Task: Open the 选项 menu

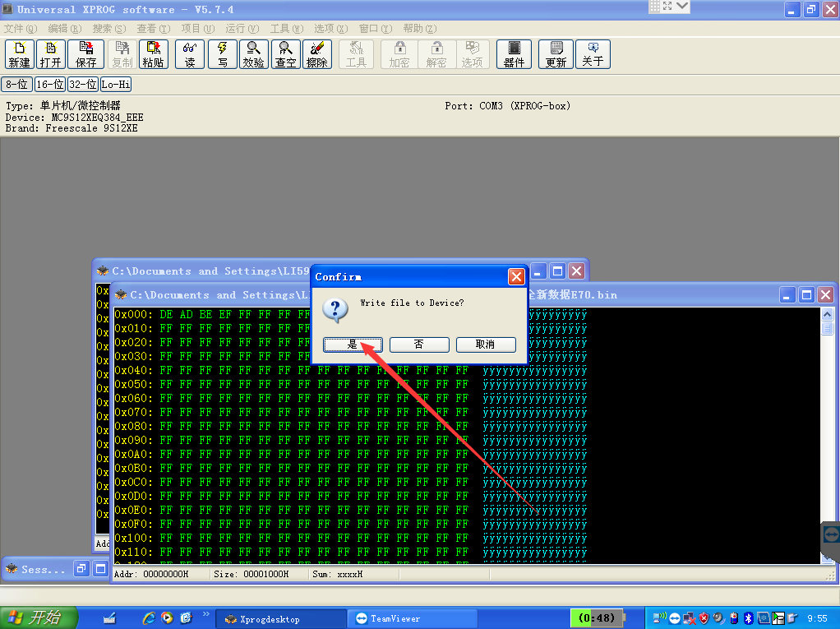Action: point(330,29)
